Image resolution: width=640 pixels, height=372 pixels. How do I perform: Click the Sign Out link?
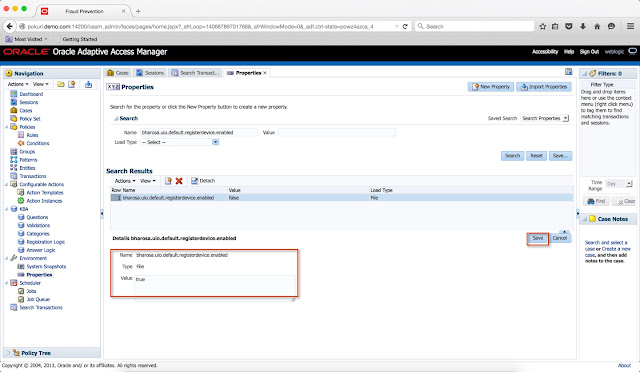589,51
